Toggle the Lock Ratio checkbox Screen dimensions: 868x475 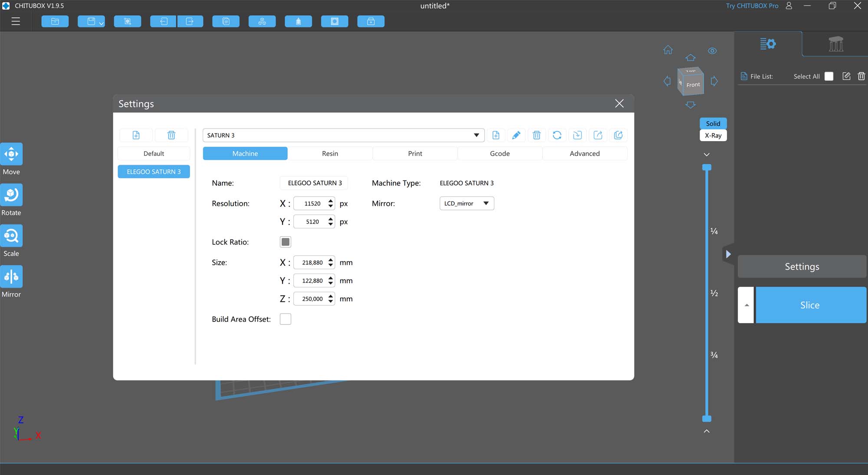click(x=286, y=242)
